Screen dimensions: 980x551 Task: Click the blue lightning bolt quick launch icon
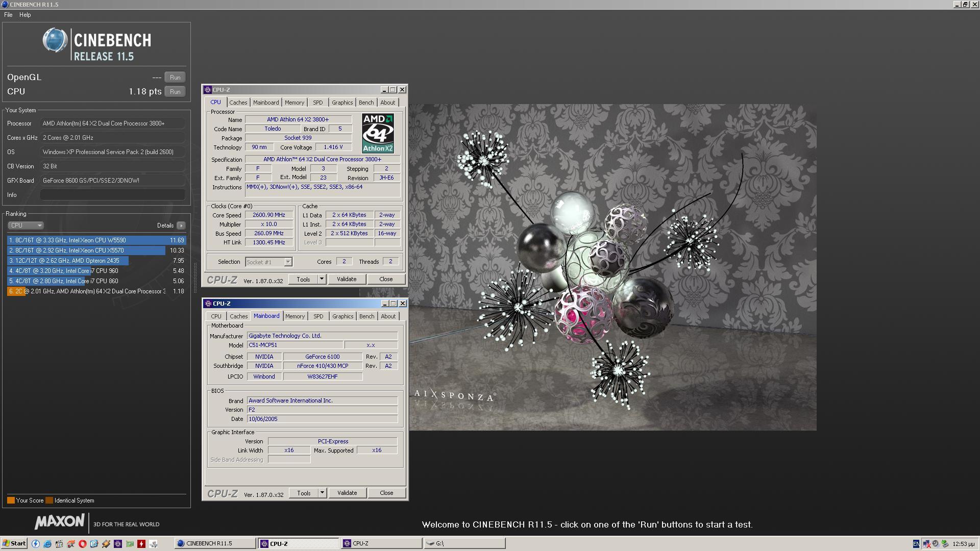36,544
